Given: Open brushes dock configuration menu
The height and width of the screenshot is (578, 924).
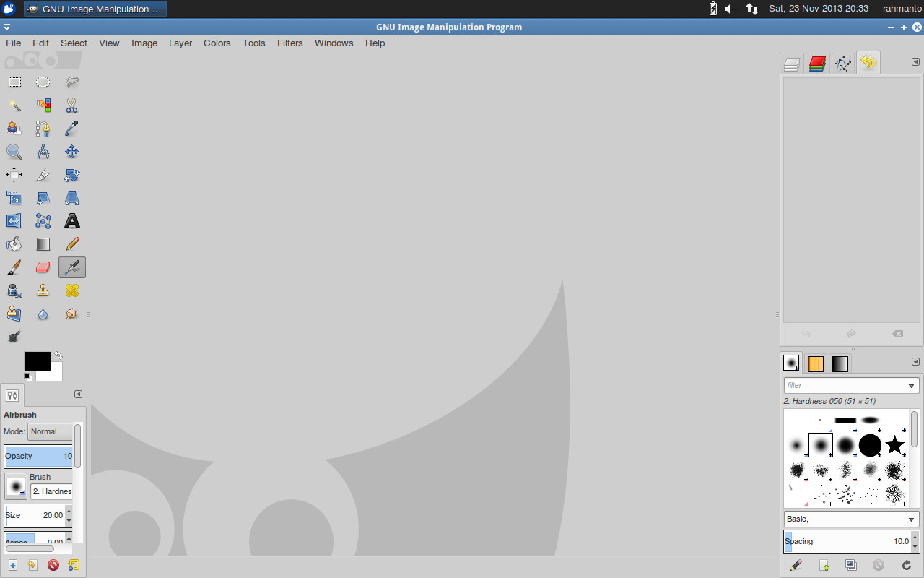Looking at the screenshot, I should tap(915, 361).
